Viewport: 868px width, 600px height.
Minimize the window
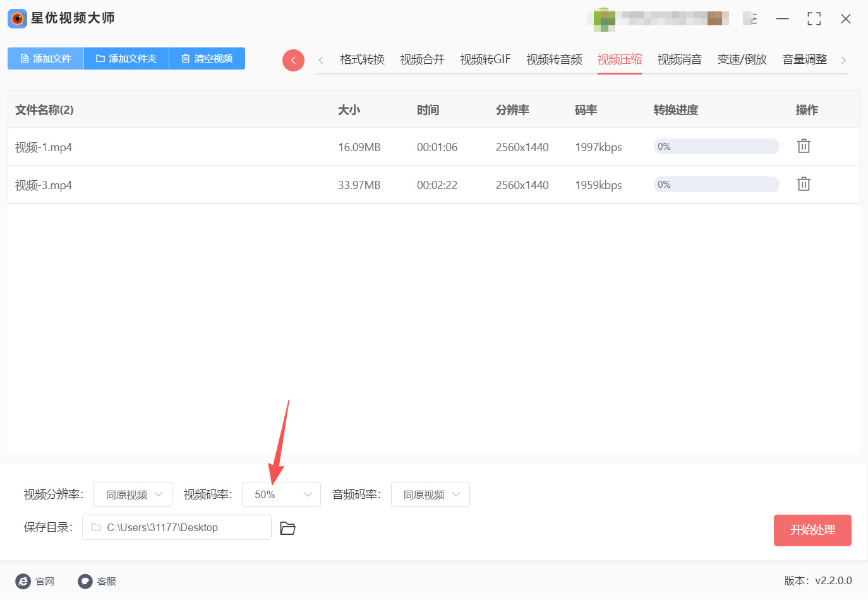pos(783,19)
